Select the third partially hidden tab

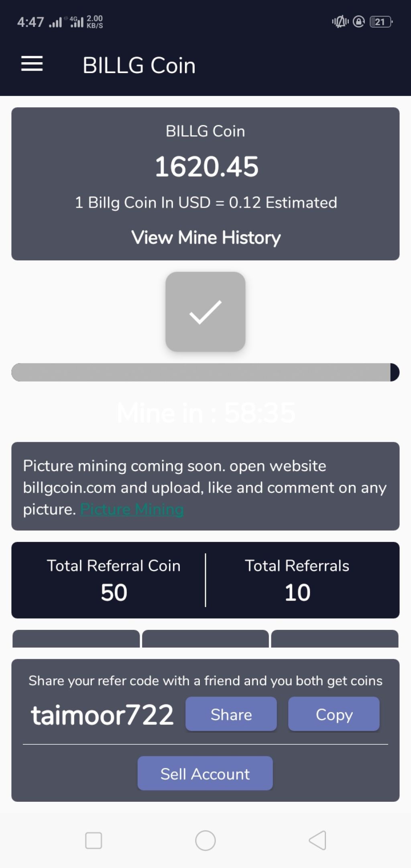335,639
